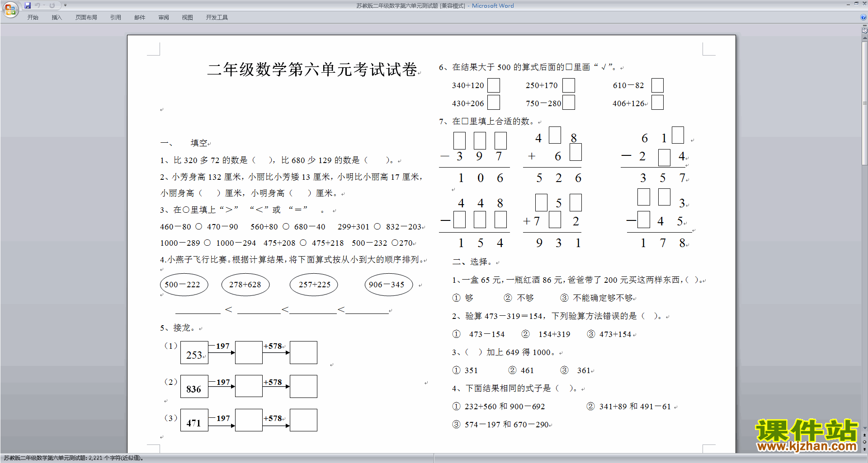Redo the last action
Screen dimensions: 868x463
(x=52, y=5)
